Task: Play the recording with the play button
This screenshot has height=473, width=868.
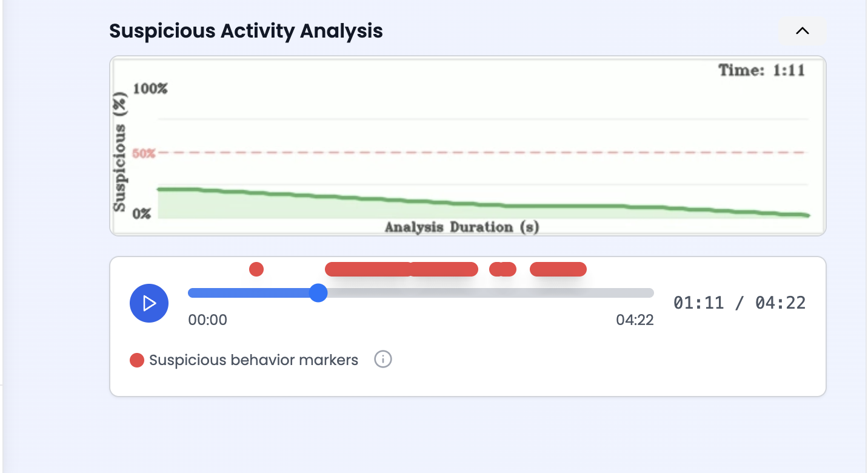Action: [x=149, y=303]
